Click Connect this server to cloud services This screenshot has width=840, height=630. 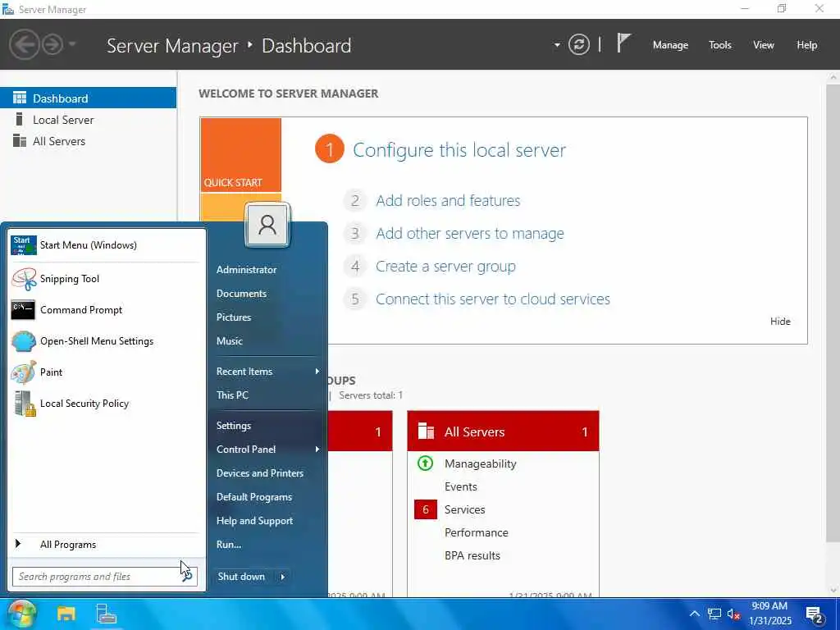pyautogui.click(x=493, y=299)
